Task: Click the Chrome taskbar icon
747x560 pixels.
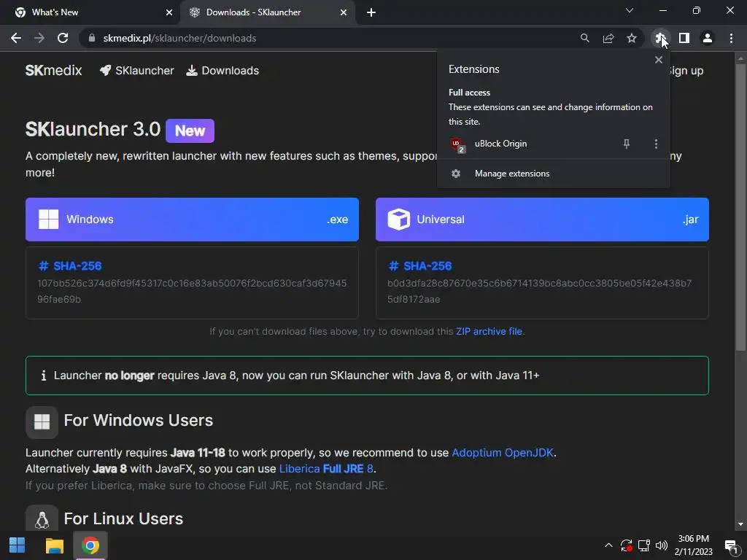Action: pyautogui.click(x=90, y=545)
